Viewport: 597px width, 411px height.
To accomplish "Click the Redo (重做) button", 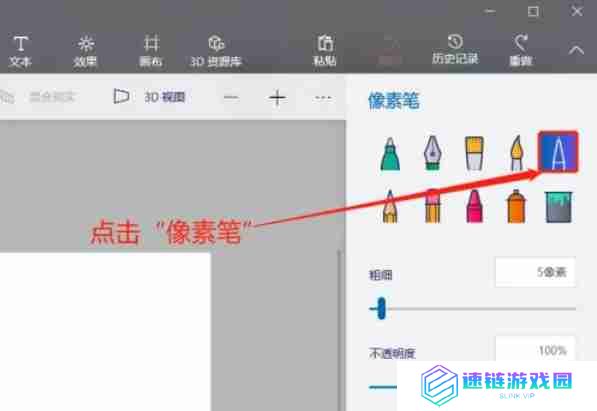I will tap(520, 51).
